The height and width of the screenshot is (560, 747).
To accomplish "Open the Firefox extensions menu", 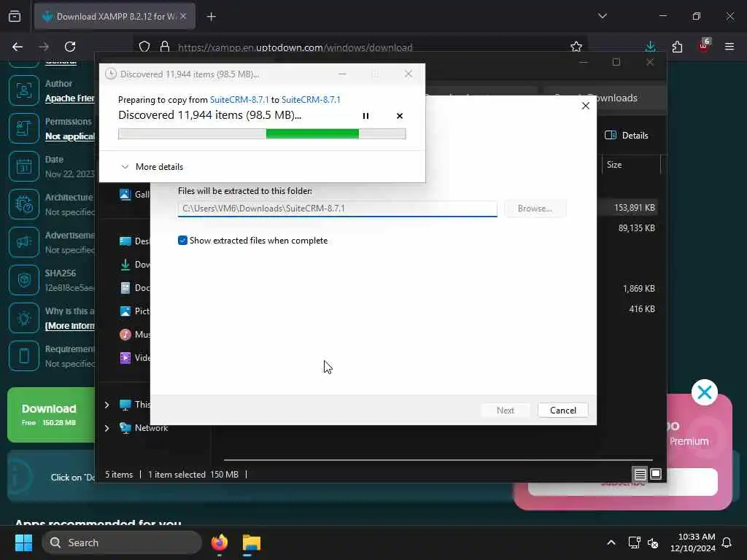I will pyautogui.click(x=677, y=47).
